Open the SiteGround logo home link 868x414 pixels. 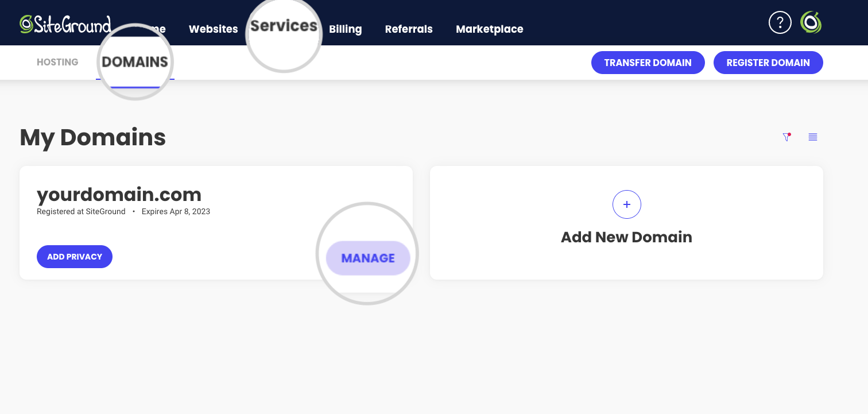65,24
